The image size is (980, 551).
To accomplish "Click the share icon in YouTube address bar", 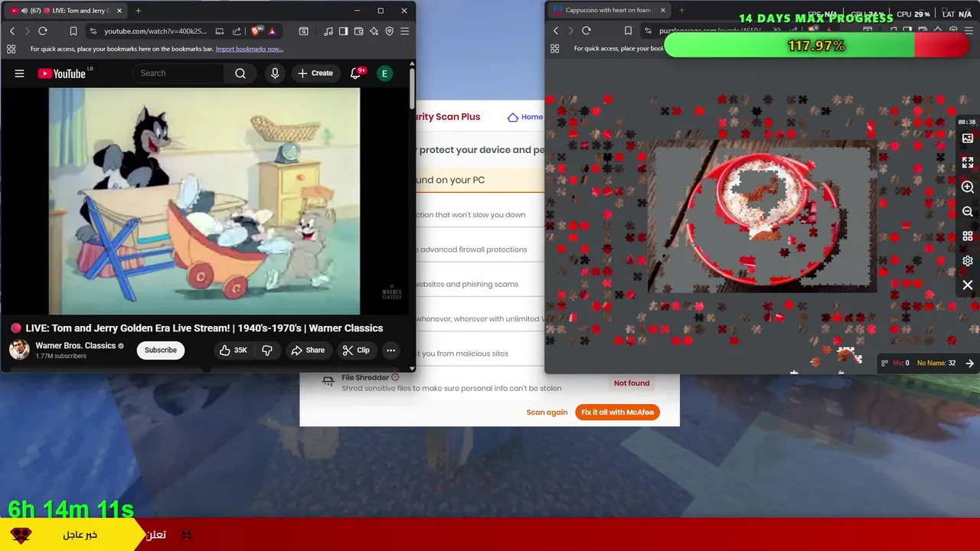I will coord(237,31).
